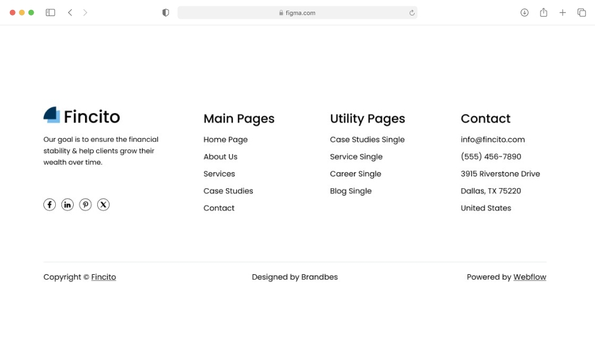Click the Share icon in browser toolbar
The width and height of the screenshot is (595, 364).
point(544,12)
